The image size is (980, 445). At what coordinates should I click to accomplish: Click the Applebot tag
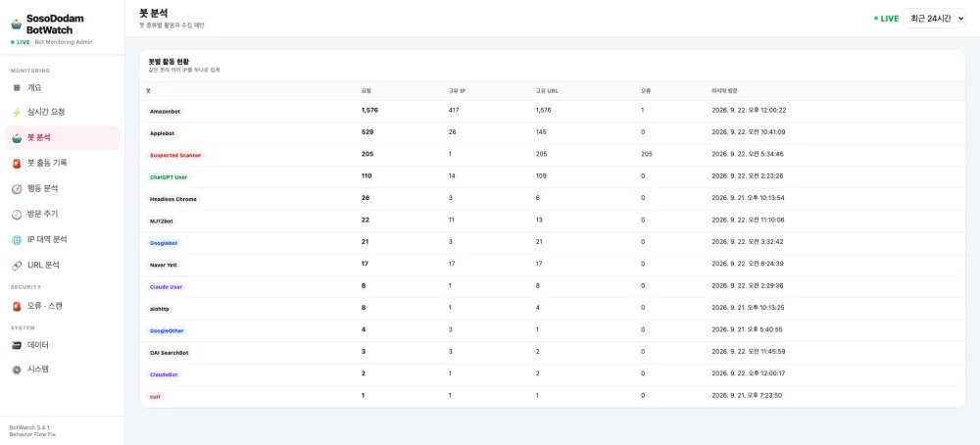[163, 133]
